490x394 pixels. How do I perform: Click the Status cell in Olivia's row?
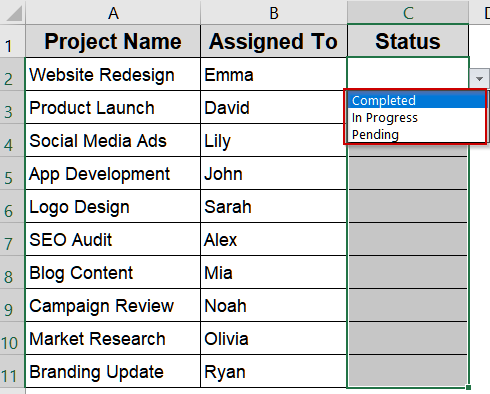[x=408, y=338]
